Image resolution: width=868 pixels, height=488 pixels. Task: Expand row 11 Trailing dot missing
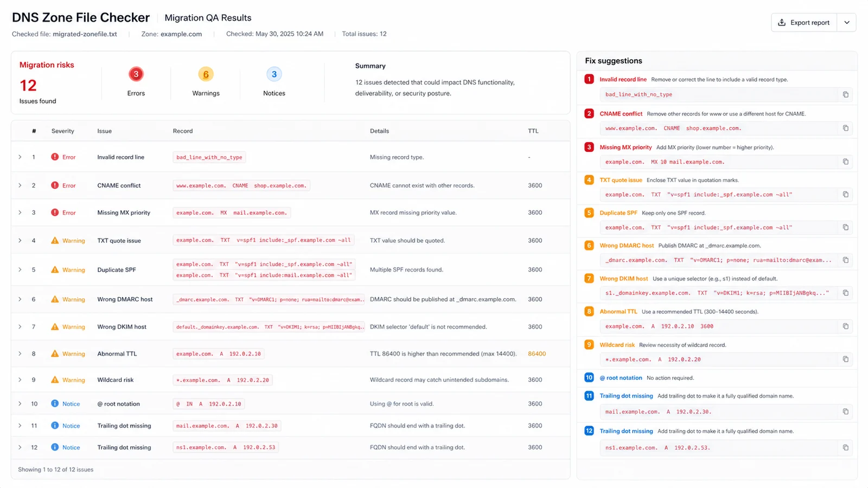[x=20, y=426]
